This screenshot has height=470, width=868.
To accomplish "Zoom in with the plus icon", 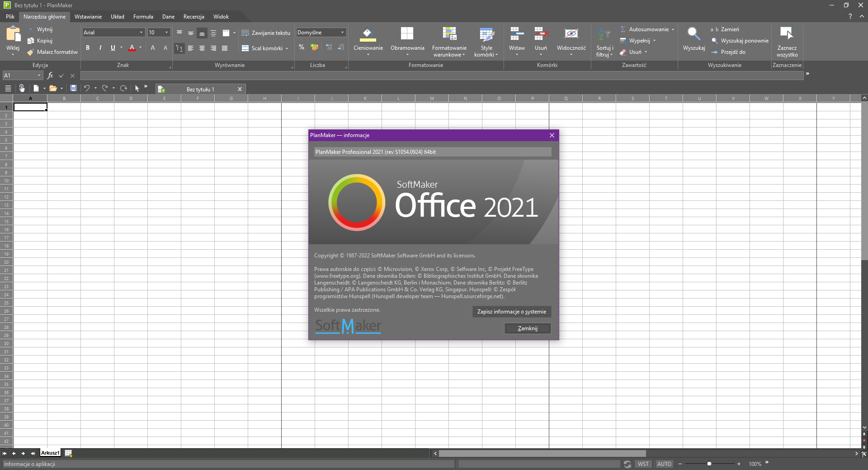I will (x=739, y=464).
